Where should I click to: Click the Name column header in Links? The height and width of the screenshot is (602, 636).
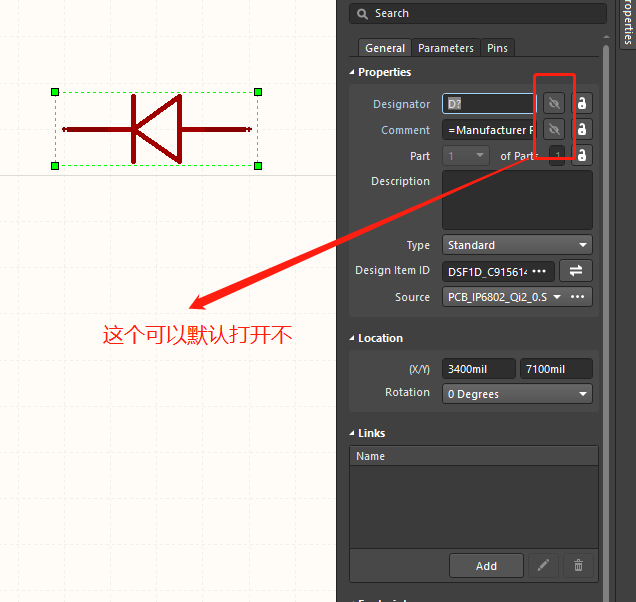[x=474, y=456]
